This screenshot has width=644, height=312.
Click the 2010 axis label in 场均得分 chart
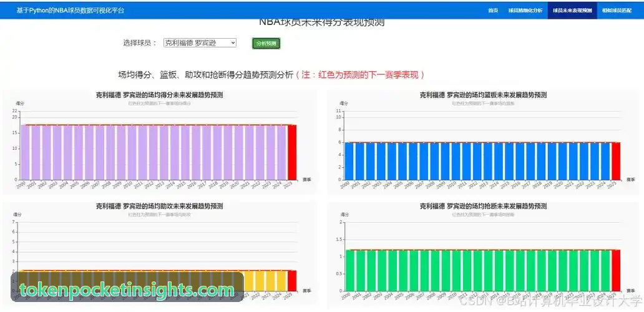point(128,185)
